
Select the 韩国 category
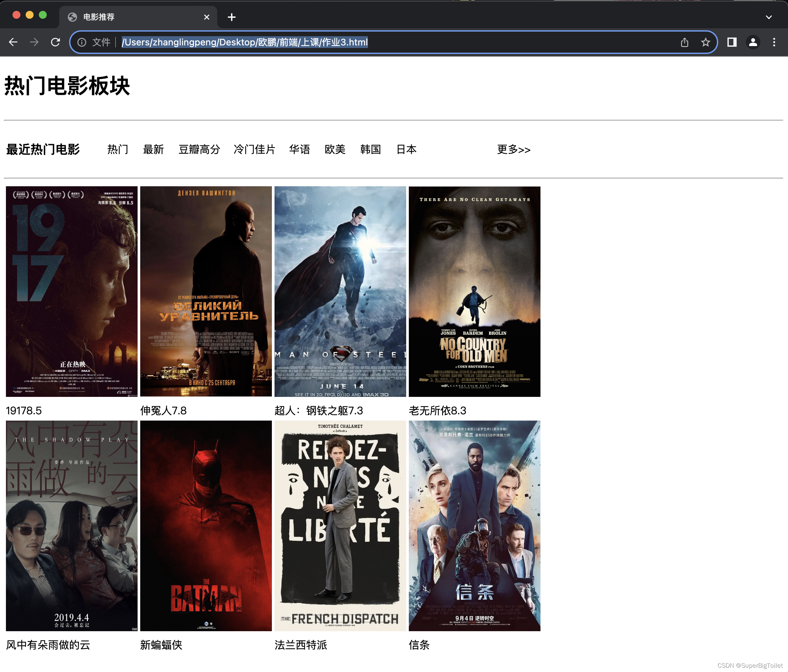point(371,149)
